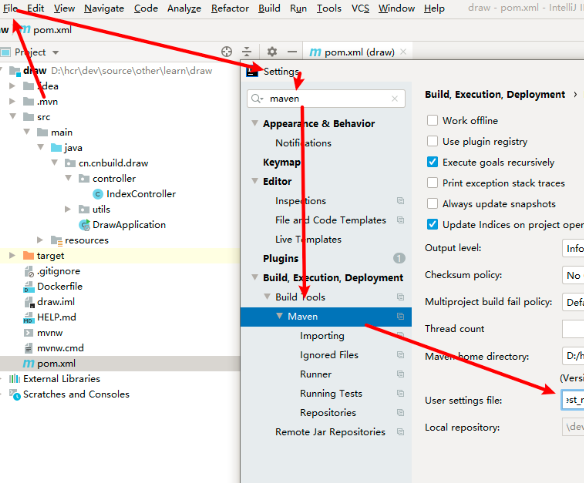
Task: Open the View menu
Action: point(64,8)
